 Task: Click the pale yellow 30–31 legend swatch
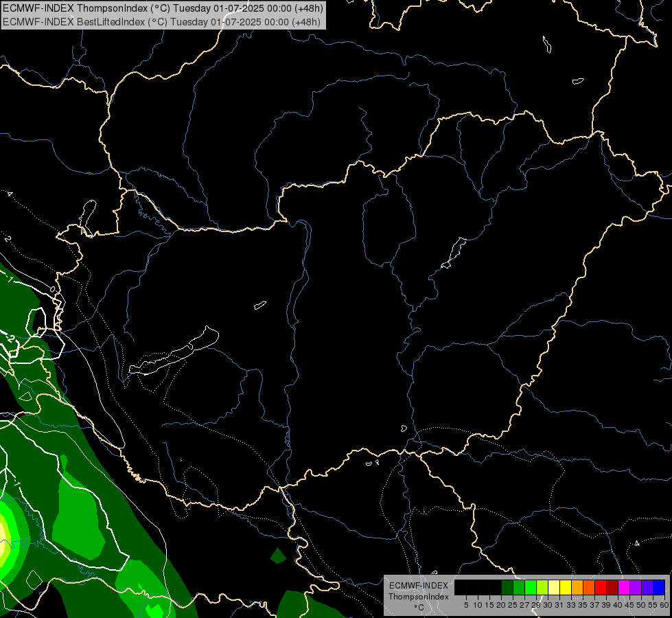point(554,587)
